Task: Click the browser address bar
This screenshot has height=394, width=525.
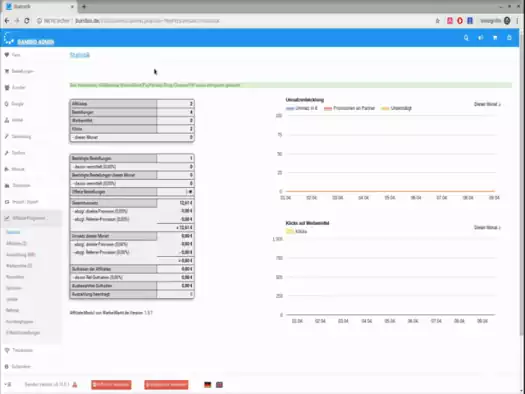Action: 234,21
